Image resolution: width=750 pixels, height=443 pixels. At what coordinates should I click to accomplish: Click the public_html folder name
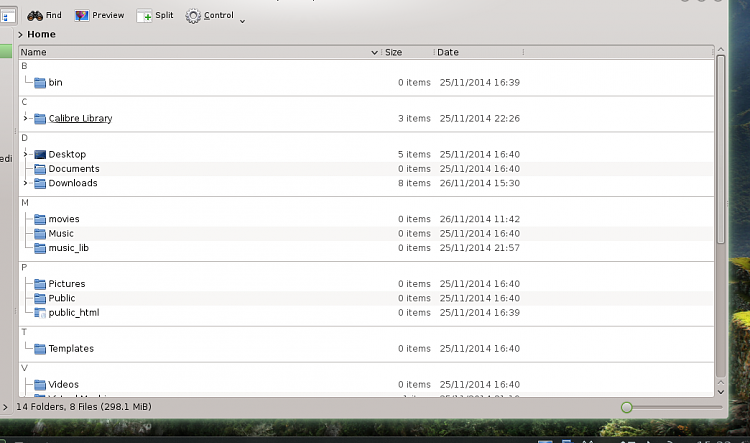(x=74, y=312)
